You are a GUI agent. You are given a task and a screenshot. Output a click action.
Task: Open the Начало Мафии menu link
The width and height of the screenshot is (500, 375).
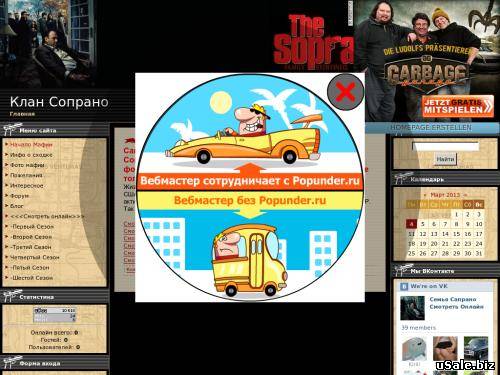[x=31, y=145]
